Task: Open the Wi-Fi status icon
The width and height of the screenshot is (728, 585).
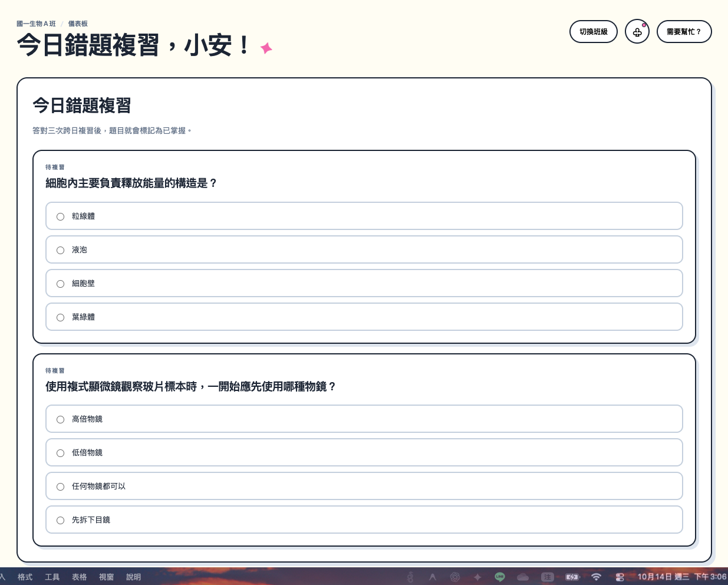Action: click(597, 577)
